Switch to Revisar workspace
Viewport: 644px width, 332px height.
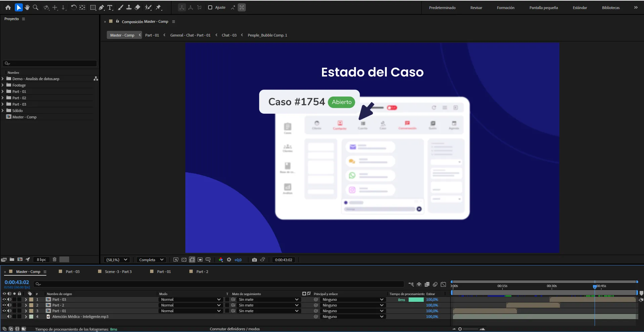tap(476, 8)
